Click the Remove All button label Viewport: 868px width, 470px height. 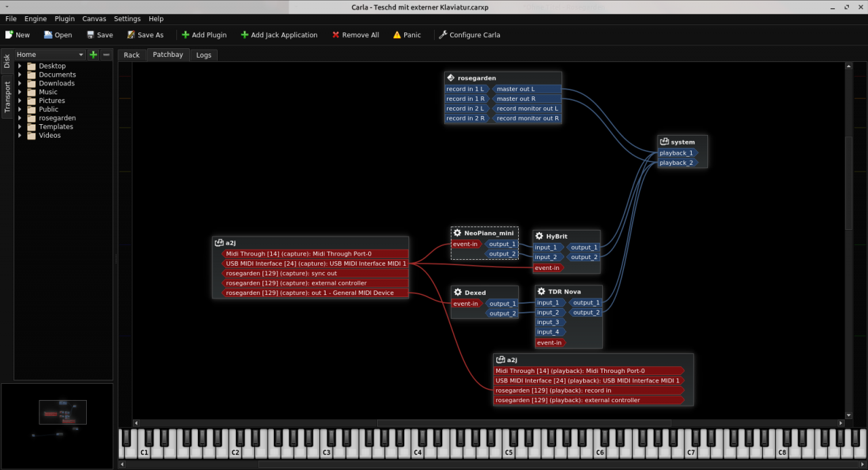click(361, 35)
